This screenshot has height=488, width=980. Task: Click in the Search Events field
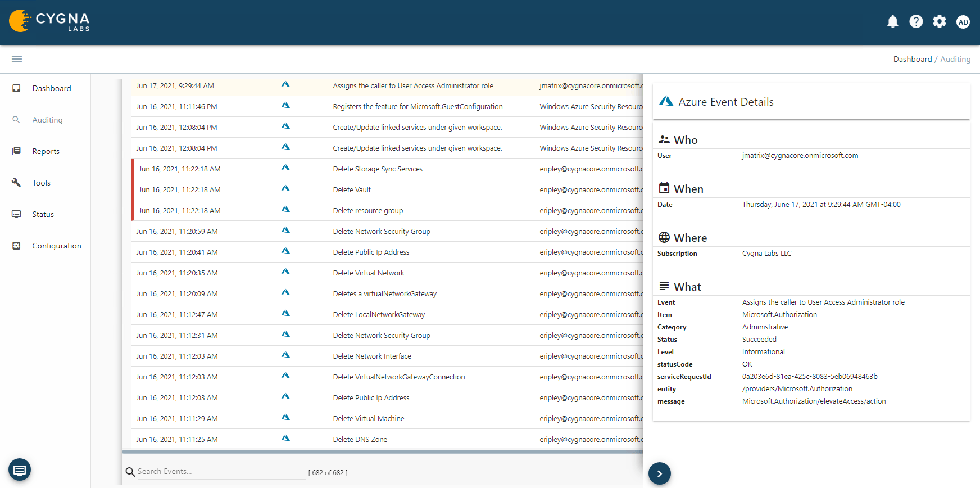click(221, 472)
